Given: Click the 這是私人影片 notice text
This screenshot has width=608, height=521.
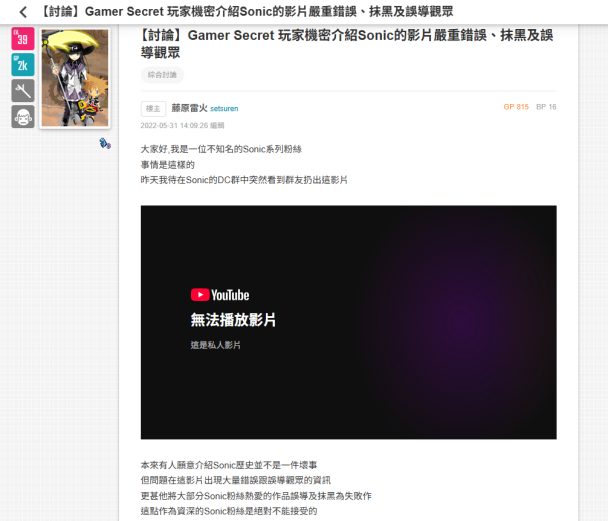Looking at the screenshot, I should tap(216, 345).
